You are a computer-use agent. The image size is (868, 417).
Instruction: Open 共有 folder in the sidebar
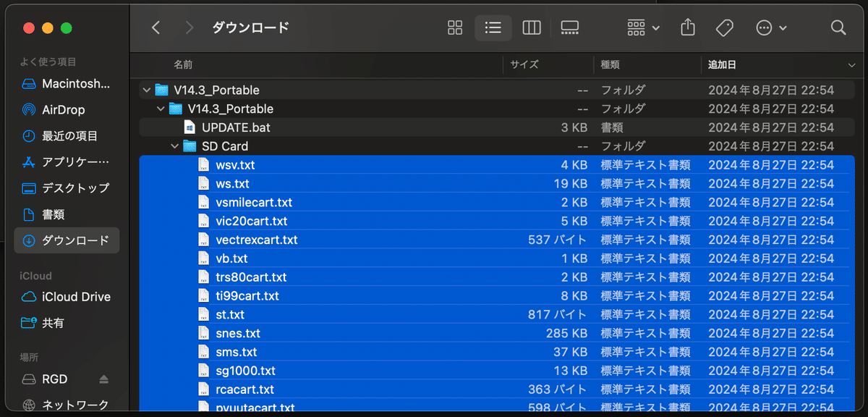pos(67,322)
